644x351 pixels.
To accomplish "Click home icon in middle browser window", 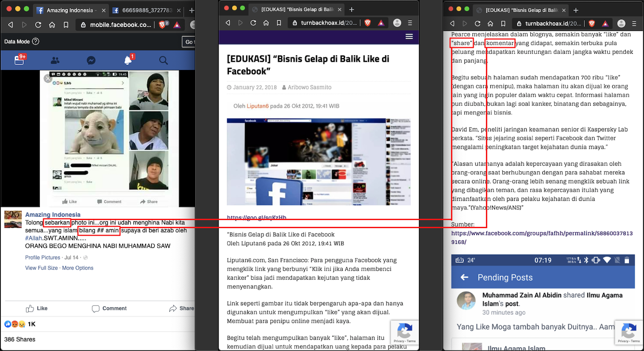I will [x=266, y=23].
